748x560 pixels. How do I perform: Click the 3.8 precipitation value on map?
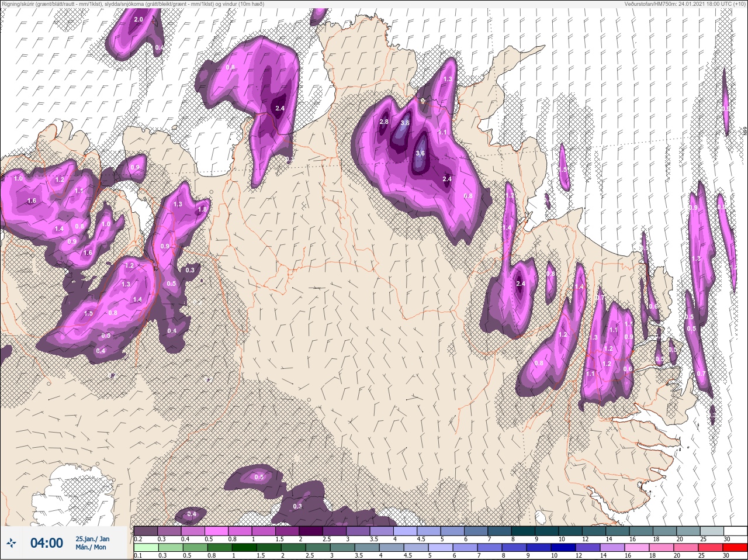[x=404, y=123]
